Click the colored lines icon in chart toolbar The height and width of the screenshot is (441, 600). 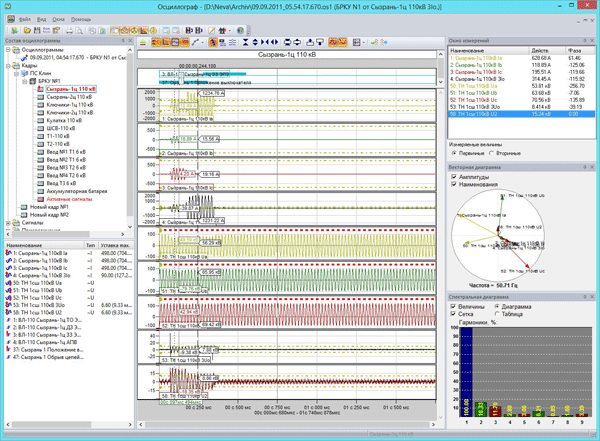pyautogui.click(x=142, y=42)
